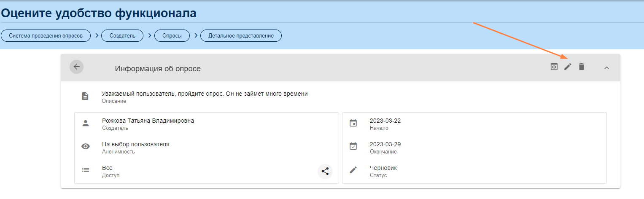The image size is (644, 199).
Task: Click the description document icon
Action: point(85,97)
